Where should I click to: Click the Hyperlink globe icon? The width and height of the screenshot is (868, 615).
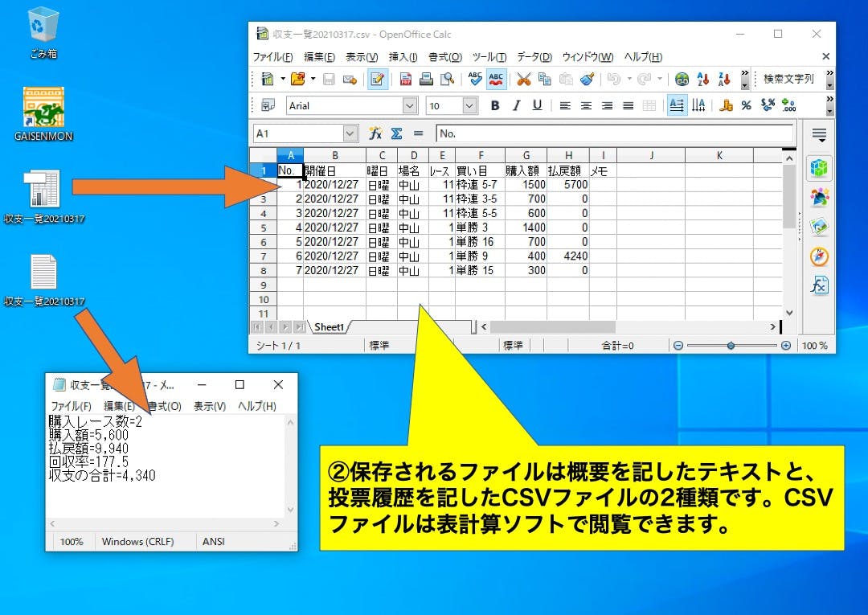click(682, 79)
